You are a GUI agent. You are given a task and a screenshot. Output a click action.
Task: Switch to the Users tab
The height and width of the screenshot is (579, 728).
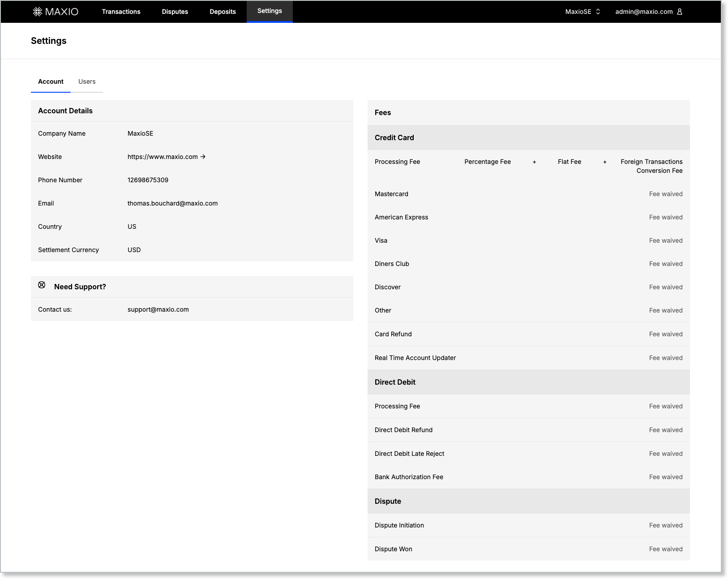[x=87, y=81]
